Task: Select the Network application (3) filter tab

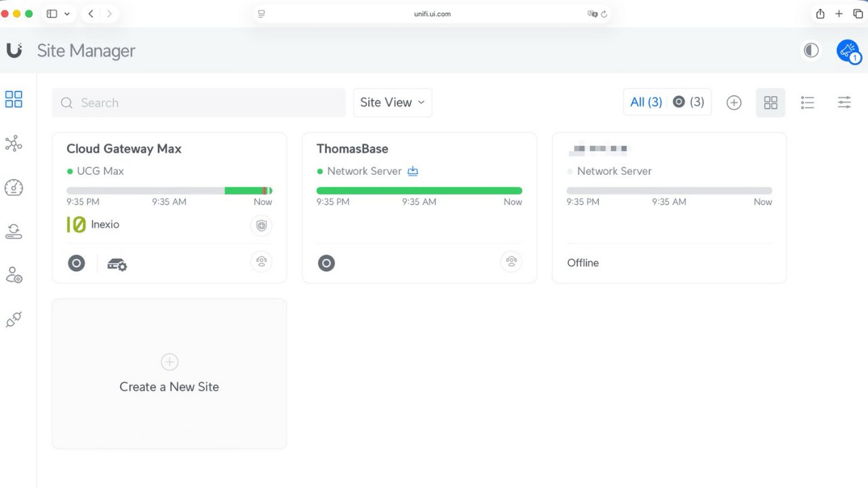Action: click(688, 102)
